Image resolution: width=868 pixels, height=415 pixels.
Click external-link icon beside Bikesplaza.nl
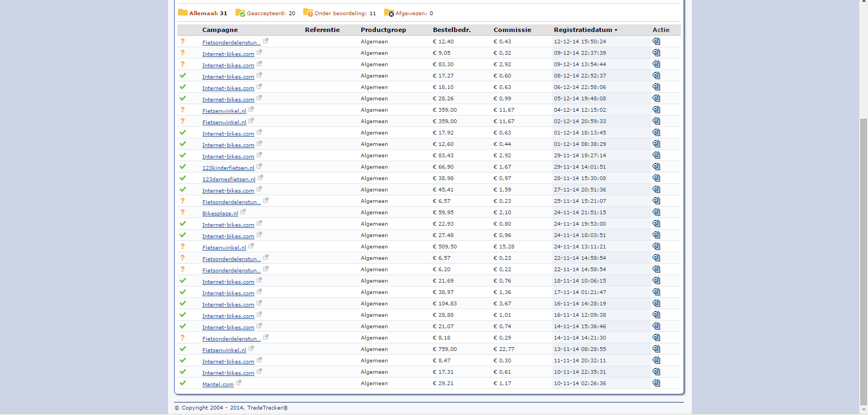click(x=243, y=212)
